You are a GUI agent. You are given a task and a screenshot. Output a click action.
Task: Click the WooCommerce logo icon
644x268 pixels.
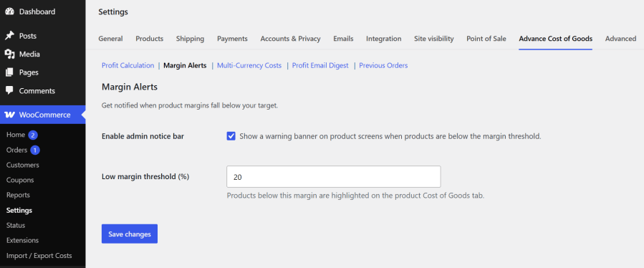click(9, 115)
